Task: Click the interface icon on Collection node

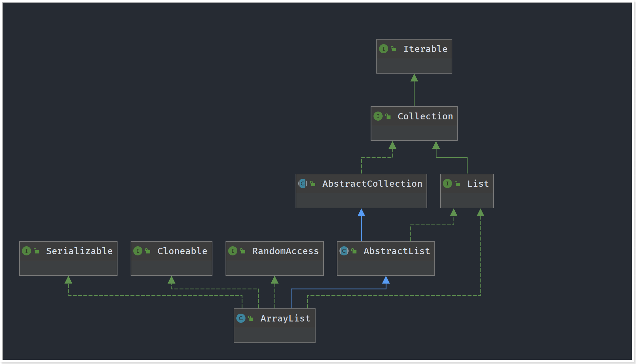Action: click(378, 116)
